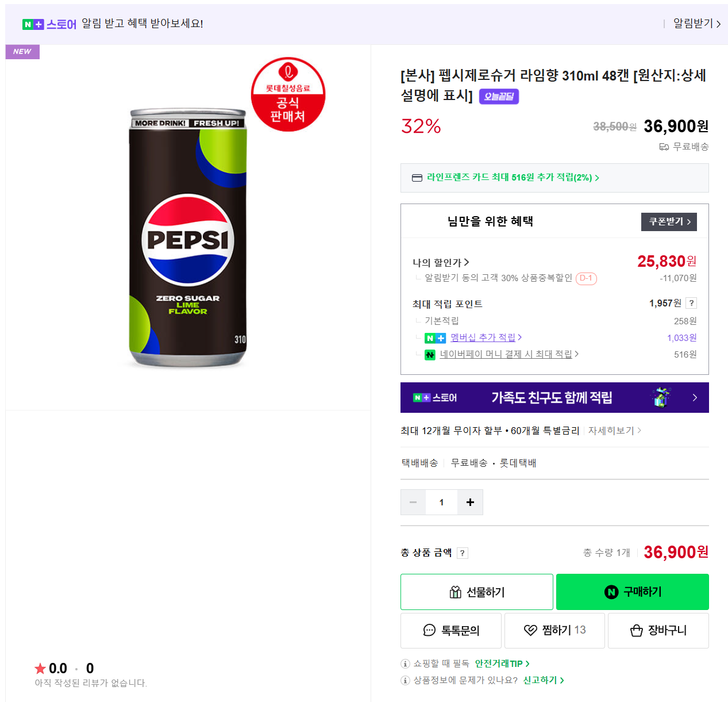Expand the 알림받기 chevron at top right

(718, 24)
